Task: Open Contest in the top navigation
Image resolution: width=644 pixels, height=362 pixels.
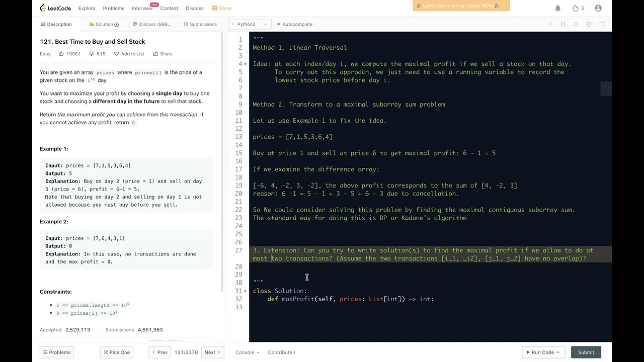Action: (x=169, y=8)
